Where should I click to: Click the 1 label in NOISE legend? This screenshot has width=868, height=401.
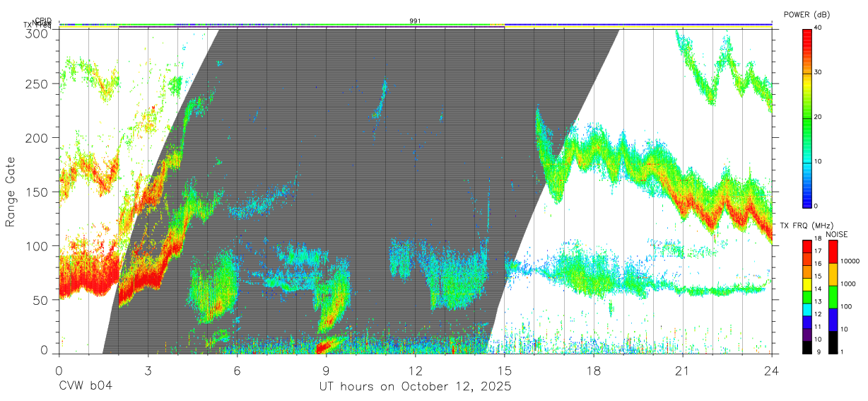point(841,352)
